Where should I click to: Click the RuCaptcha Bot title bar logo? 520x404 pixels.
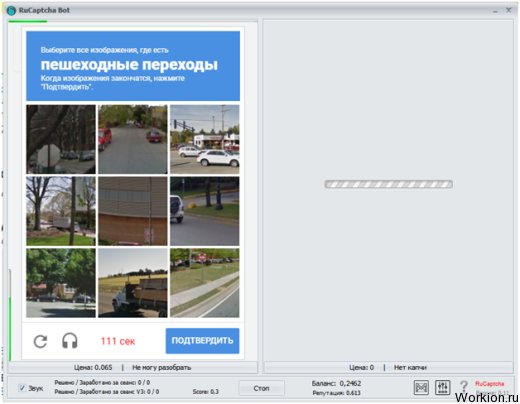tap(11, 10)
